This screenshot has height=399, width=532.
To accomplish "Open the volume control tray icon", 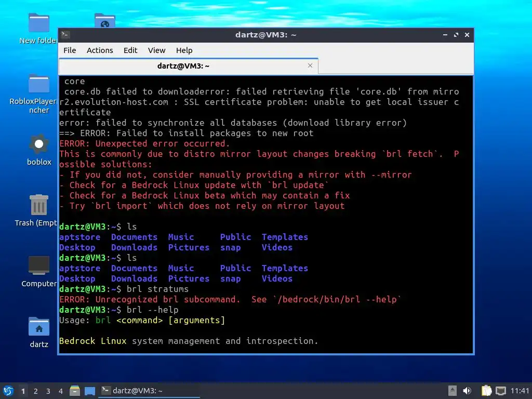I will coord(467,391).
